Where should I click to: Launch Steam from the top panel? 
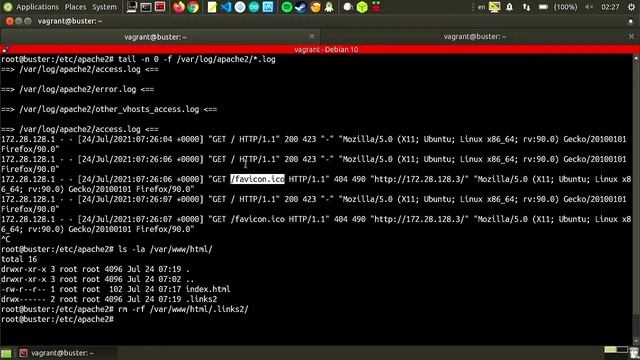[x=301, y=7]
